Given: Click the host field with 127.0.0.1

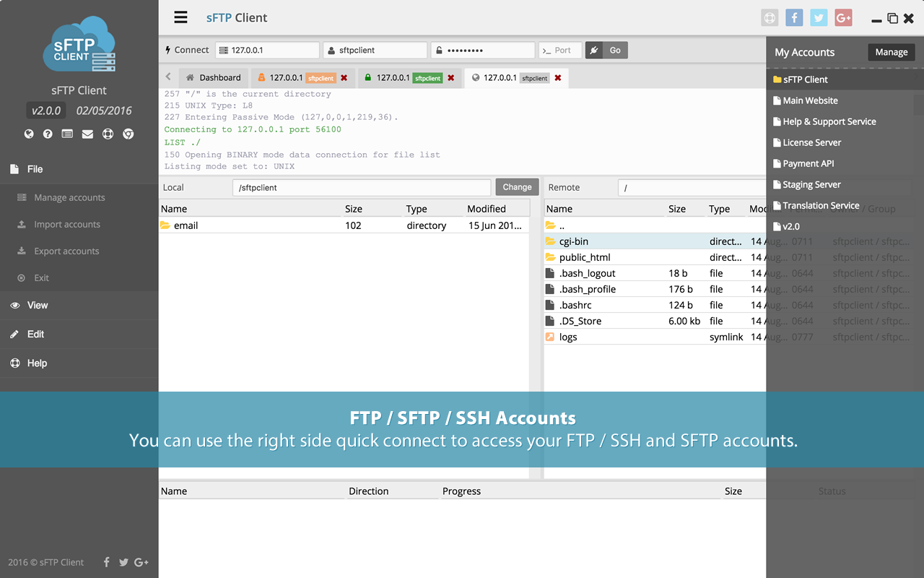Looking at the screenshot, I should click(267, 50).
